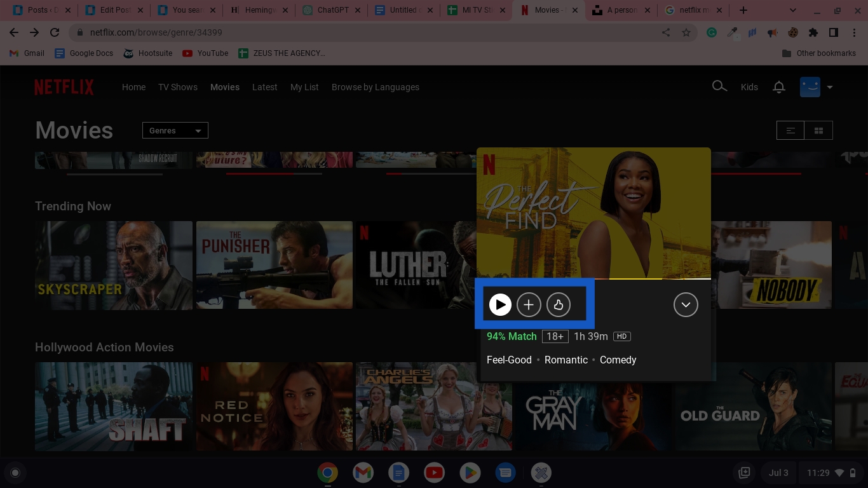Viewport: 868px width, 488px height.
Task: Open Chrome three-dot menu
Action: 854,32
